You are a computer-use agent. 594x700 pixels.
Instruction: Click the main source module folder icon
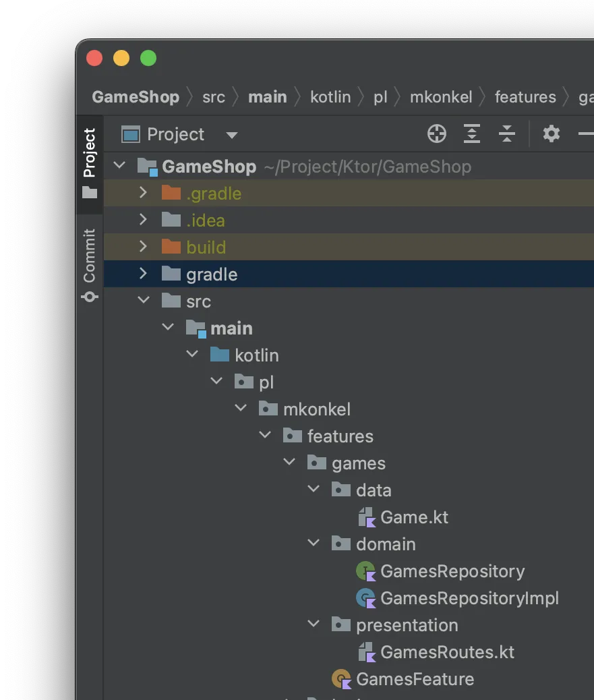coord(196,328)
